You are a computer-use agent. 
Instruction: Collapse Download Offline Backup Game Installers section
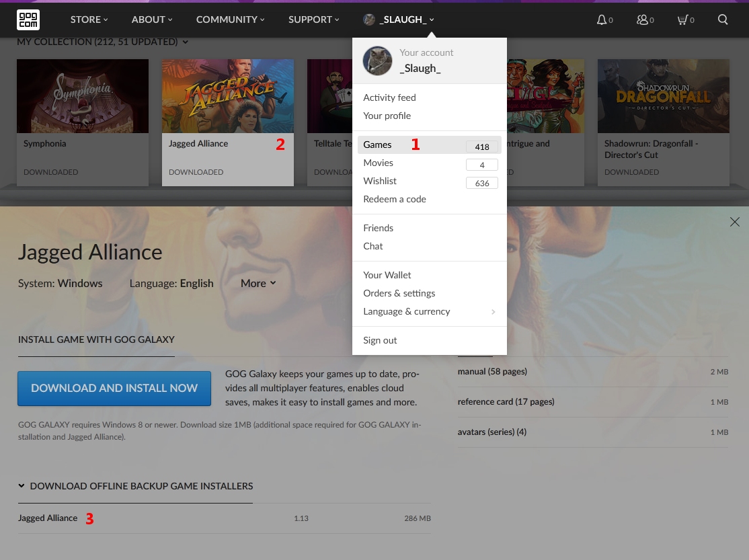tap(136, 486)
